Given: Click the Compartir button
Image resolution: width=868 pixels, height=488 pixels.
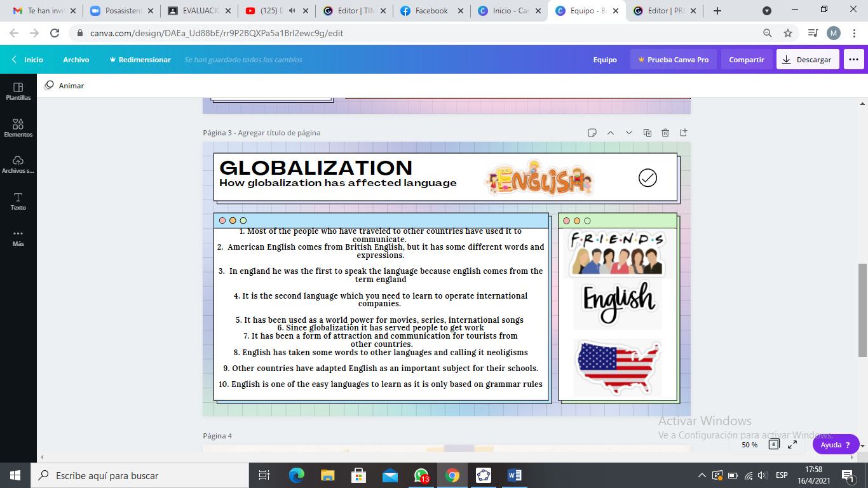Looking at the screenshot, I should (746, 59).
